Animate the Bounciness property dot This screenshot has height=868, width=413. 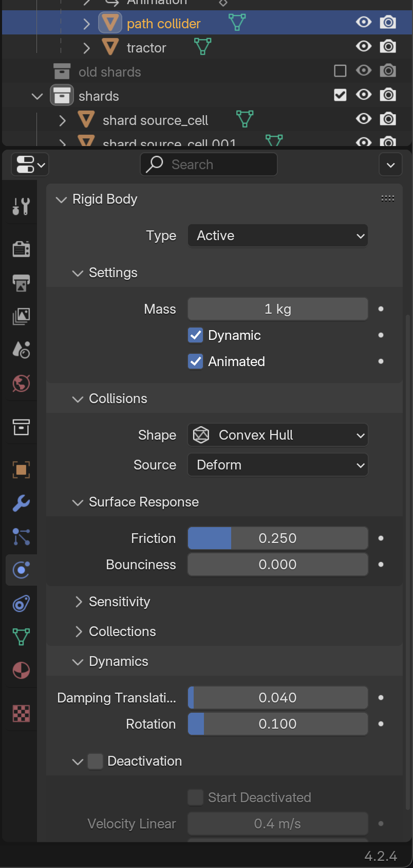[x=381, y=565]
